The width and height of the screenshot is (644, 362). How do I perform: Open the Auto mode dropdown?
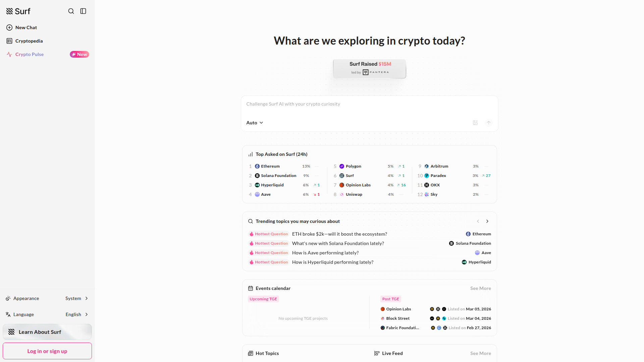click(255, 123)
